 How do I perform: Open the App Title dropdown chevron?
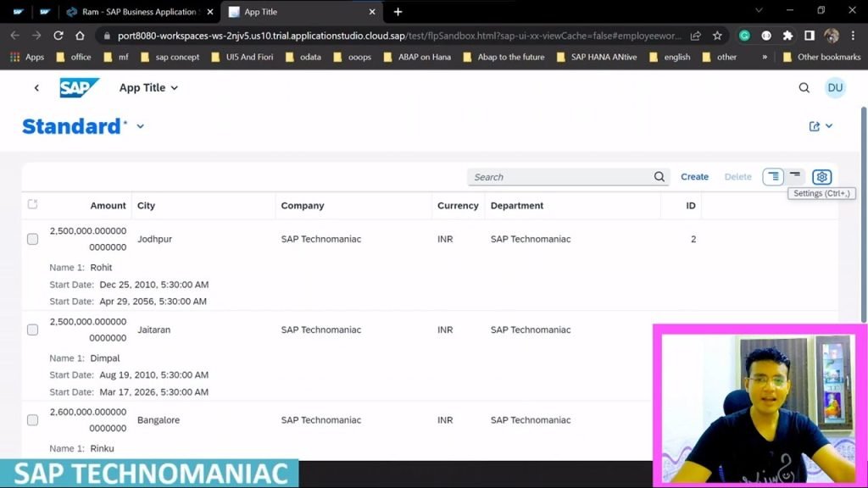(x=175, y=87)
